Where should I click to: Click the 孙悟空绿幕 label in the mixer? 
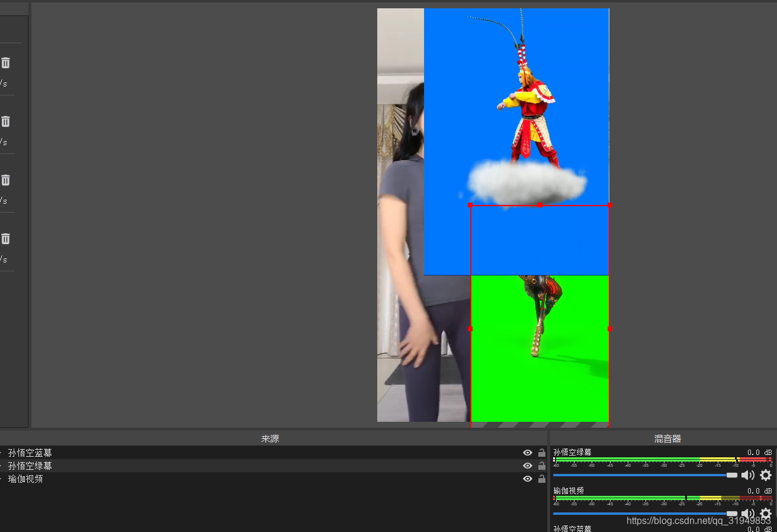click(x=572, y=453)
